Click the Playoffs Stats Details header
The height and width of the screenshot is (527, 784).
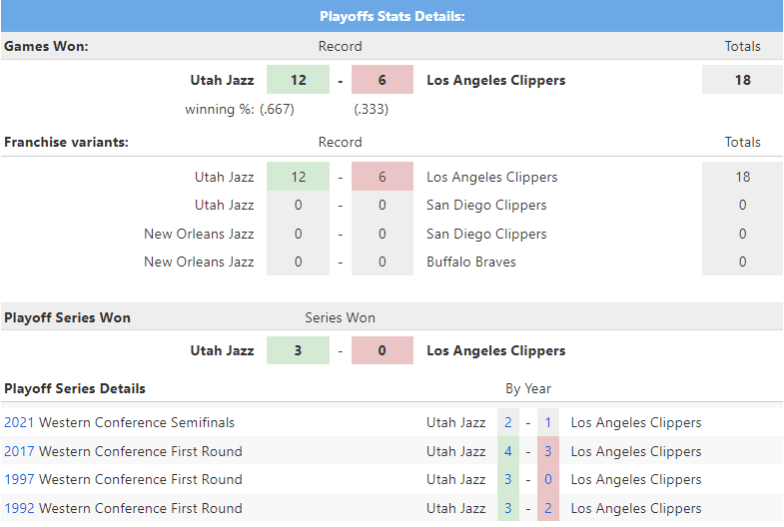point(392,16)
